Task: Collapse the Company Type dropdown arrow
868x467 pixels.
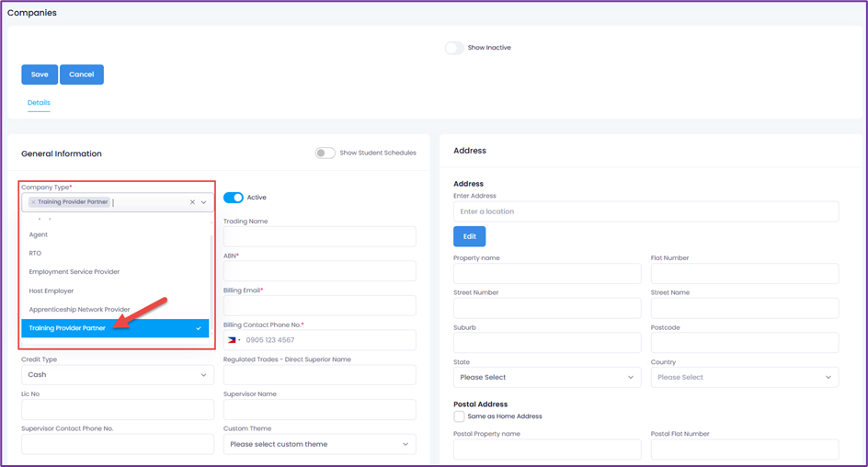Action: (204, 202)
